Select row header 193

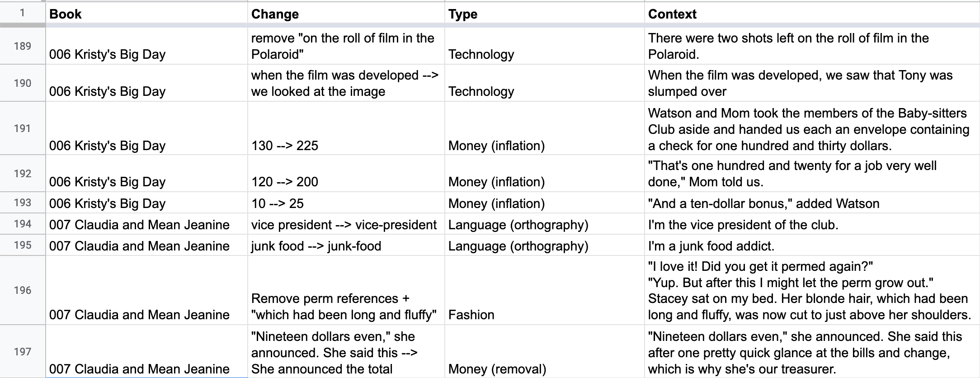coord(22,203)
